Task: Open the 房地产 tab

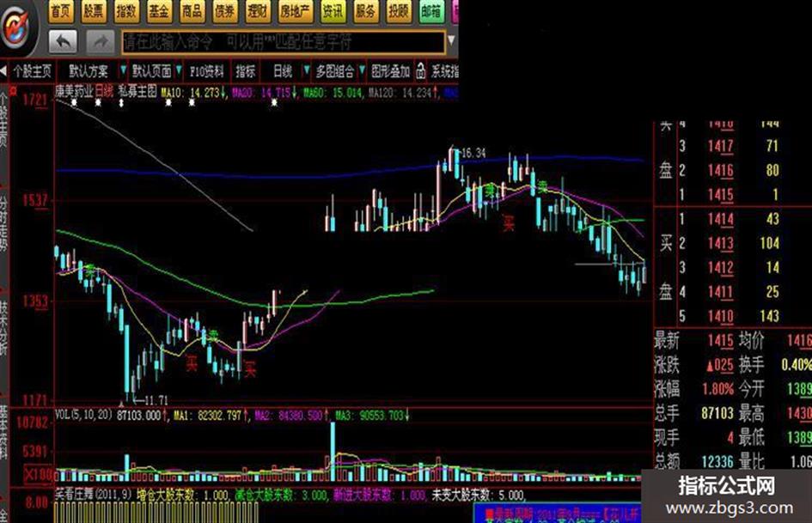Action: 294,11
